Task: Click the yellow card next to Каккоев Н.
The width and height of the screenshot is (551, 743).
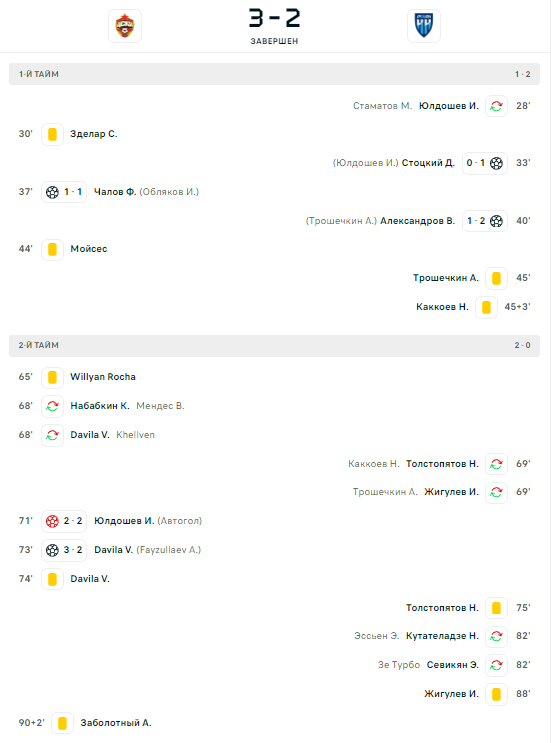Action: pyautogui.click(x=487, y=307)
